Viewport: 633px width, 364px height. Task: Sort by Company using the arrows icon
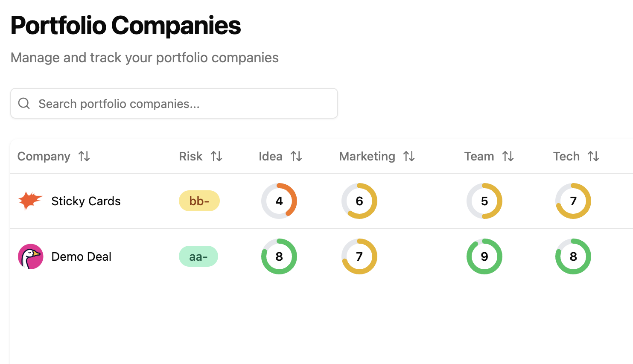coord(84,157)
